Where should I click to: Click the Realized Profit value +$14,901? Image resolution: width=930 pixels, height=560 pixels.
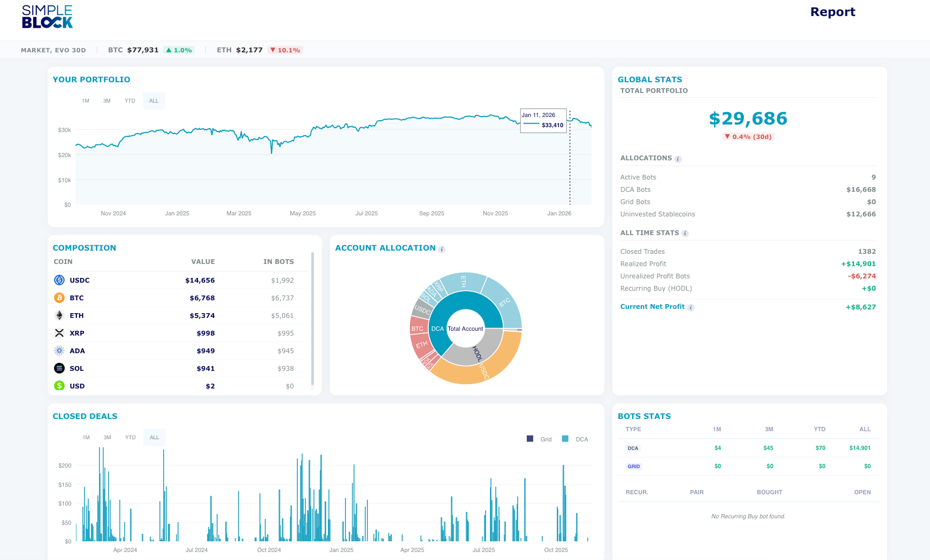858,264
